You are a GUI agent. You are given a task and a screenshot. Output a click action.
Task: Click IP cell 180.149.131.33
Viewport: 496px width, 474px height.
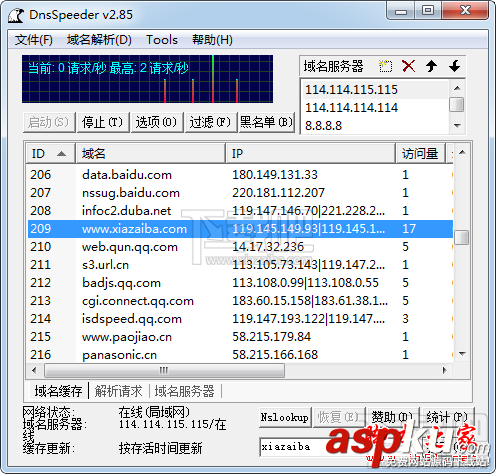pos(275,175)
